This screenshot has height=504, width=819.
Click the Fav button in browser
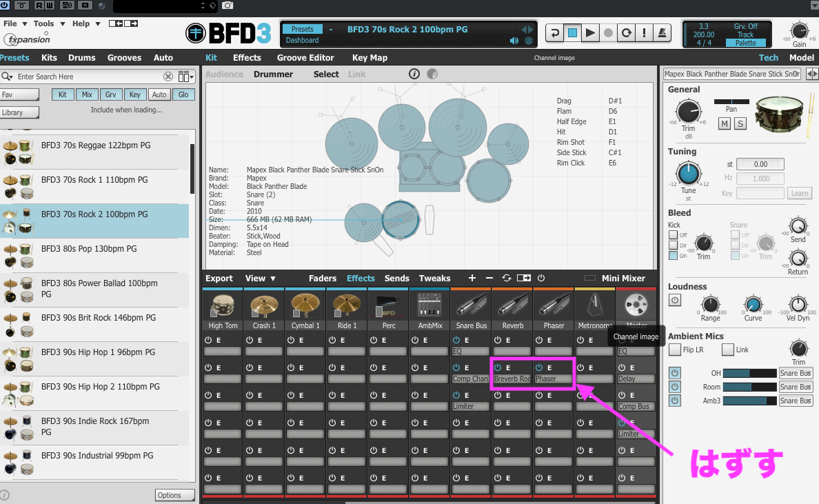tap(19, 94)
